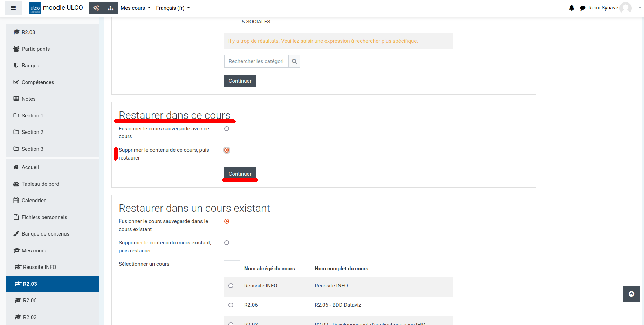Choose the Réussite INFO course radio button
This screenshot has height=325, width=644.
231,286
